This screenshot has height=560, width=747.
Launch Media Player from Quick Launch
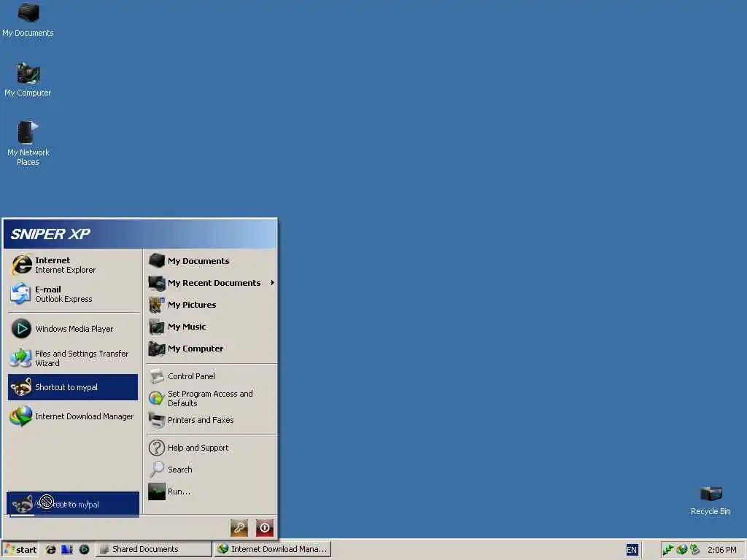[x=85, y=550]
